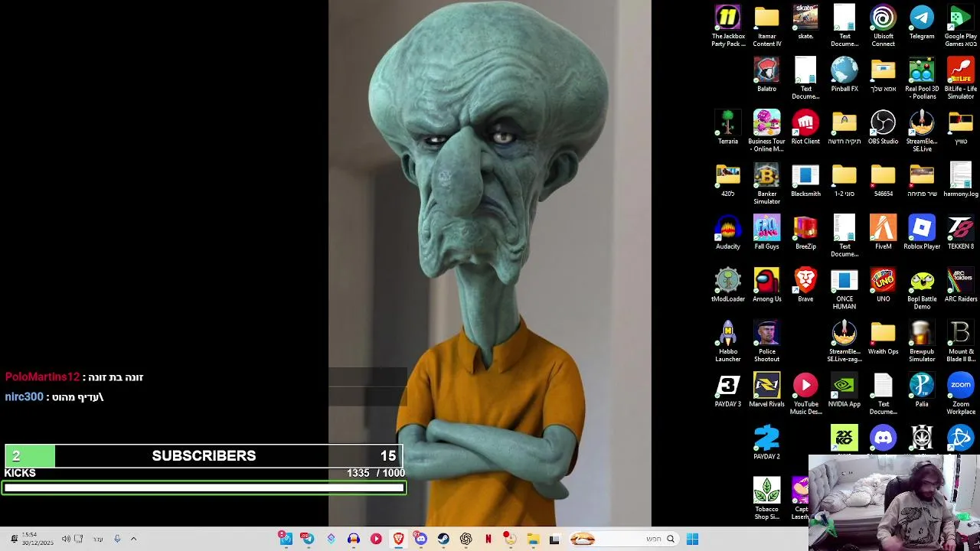Open the Fall Guys shortcut
This screenshot has width=980, height=551.
pyautogui.click(x=766, y=233)
